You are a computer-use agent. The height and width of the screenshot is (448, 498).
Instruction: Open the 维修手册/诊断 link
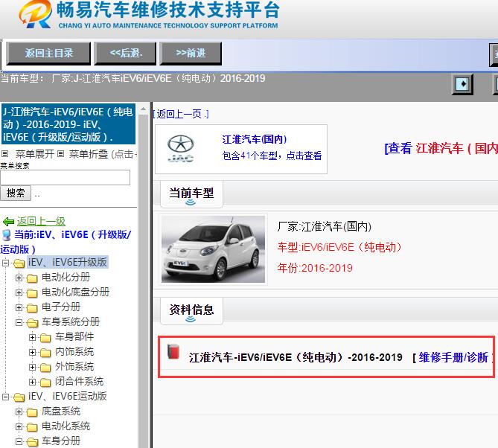[x=453, y=357]
